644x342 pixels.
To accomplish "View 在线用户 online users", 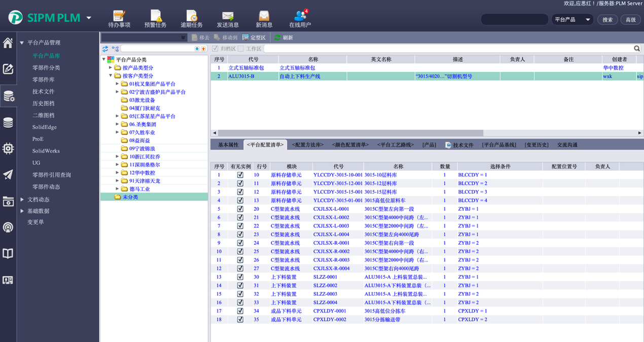I will (x=300, y=16).
